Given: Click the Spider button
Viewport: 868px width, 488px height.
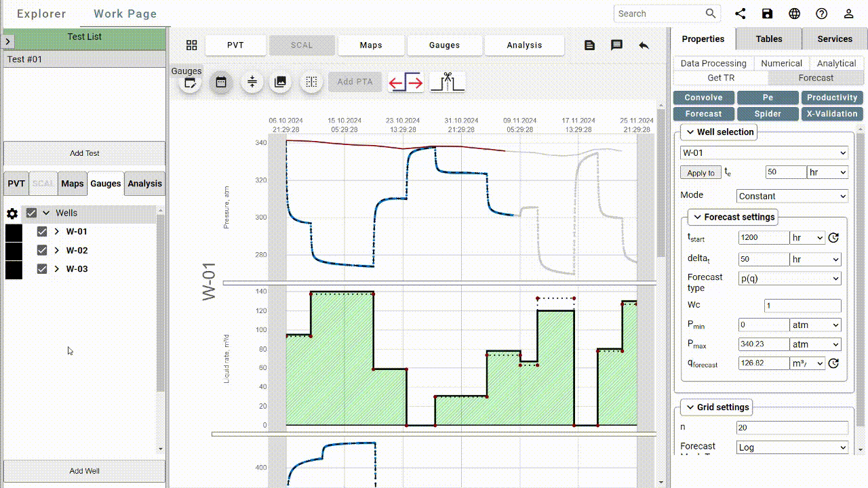Looking at the screenshot, I should pos(768,114).
